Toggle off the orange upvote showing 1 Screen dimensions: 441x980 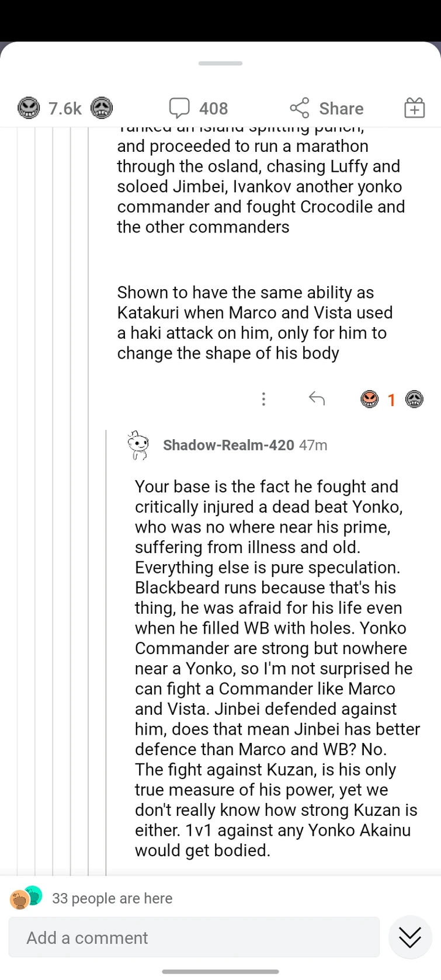(x=370, y=399)
